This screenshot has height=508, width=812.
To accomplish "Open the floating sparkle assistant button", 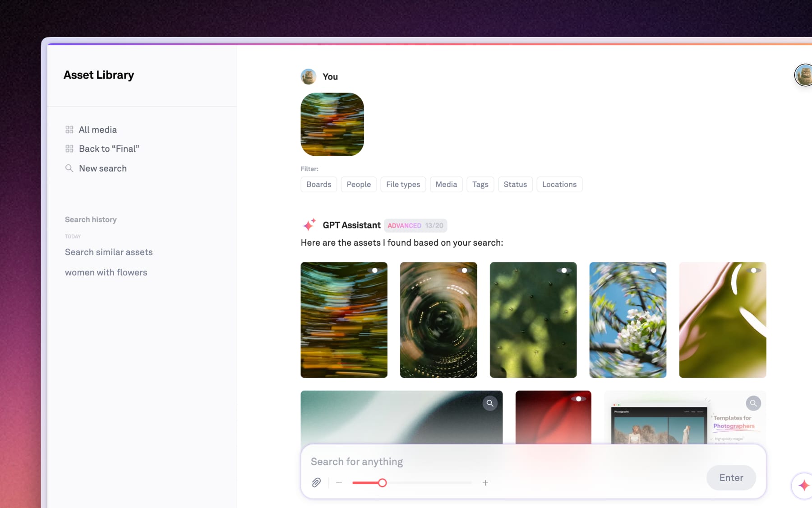I will coord(803,485).
